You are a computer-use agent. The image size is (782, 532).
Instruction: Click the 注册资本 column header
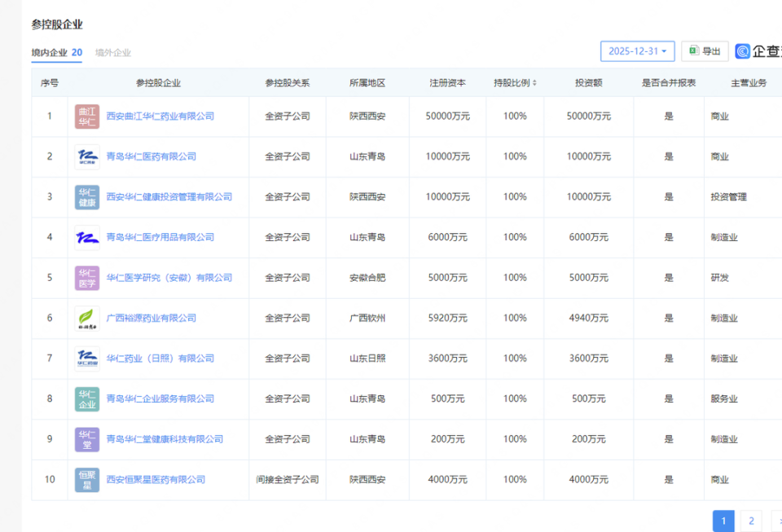[447, 83]
